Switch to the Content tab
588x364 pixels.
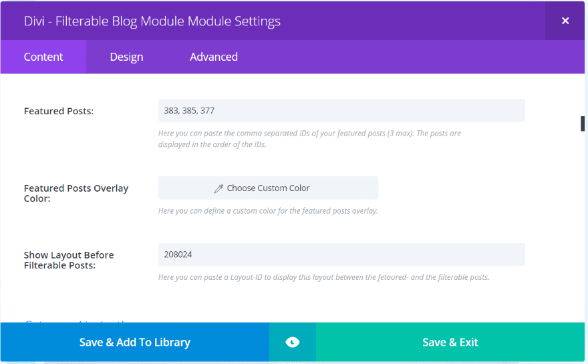(43, 57)
